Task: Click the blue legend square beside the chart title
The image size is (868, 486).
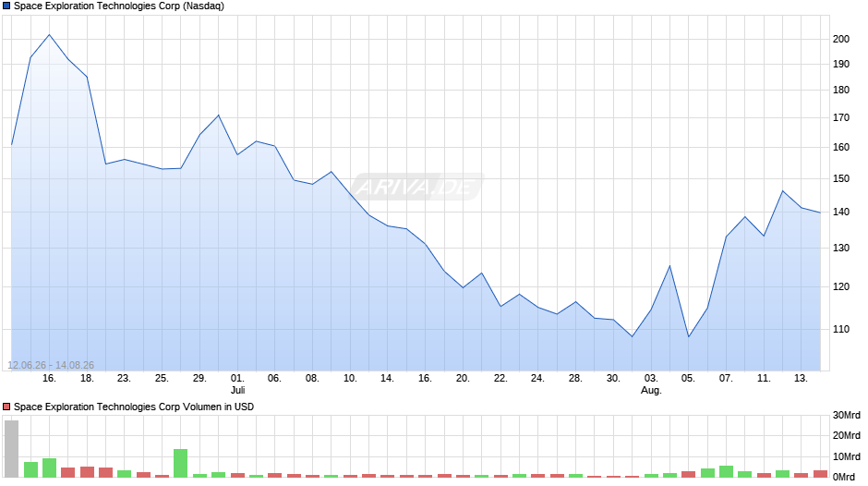Action: [6, 6]
